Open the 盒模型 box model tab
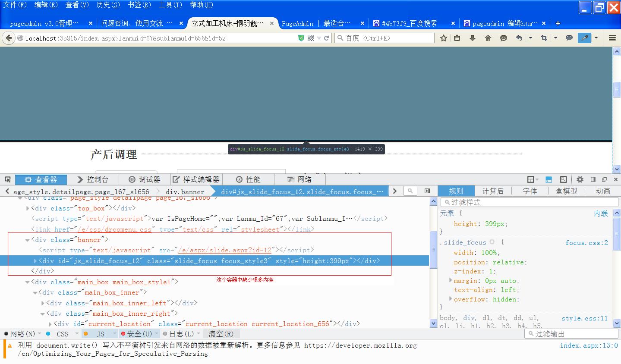Image resolution: width=621 pixels, height=364 pixels. click(566, 191)
